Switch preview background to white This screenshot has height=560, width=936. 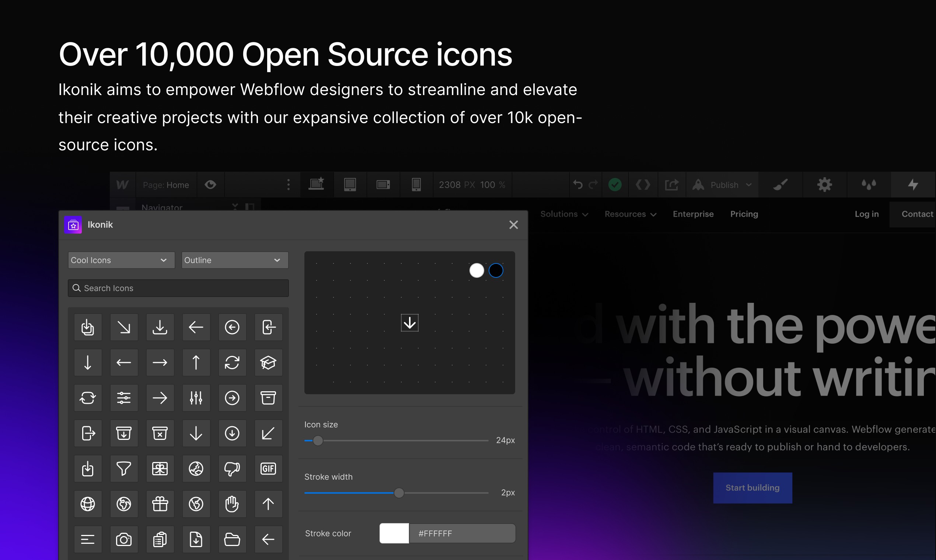click(x=476, y=270)
